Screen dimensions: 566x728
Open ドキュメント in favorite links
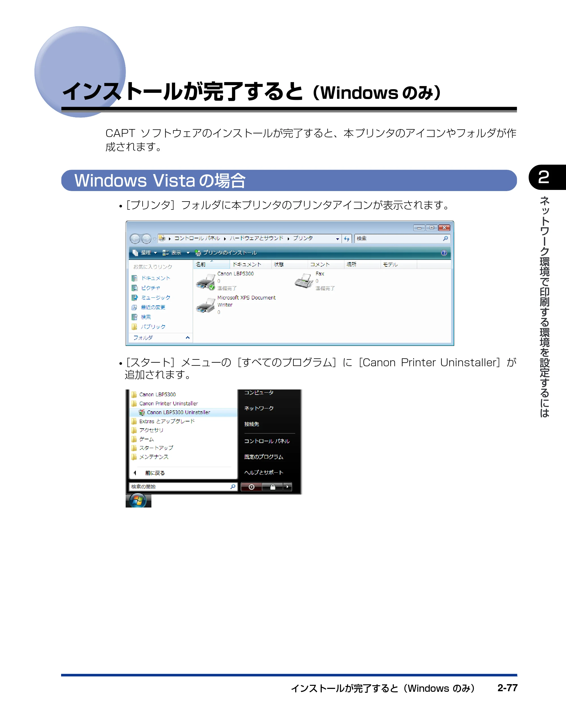click(151, 278)
